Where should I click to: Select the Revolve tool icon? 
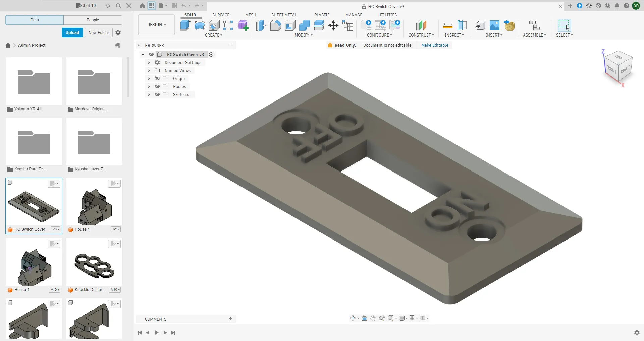pos(200,25)
